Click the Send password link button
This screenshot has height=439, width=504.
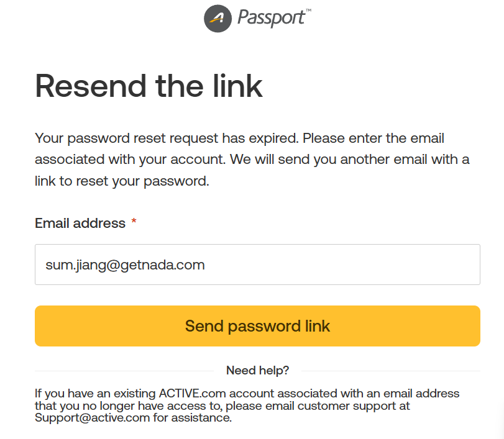click(257, 326)
